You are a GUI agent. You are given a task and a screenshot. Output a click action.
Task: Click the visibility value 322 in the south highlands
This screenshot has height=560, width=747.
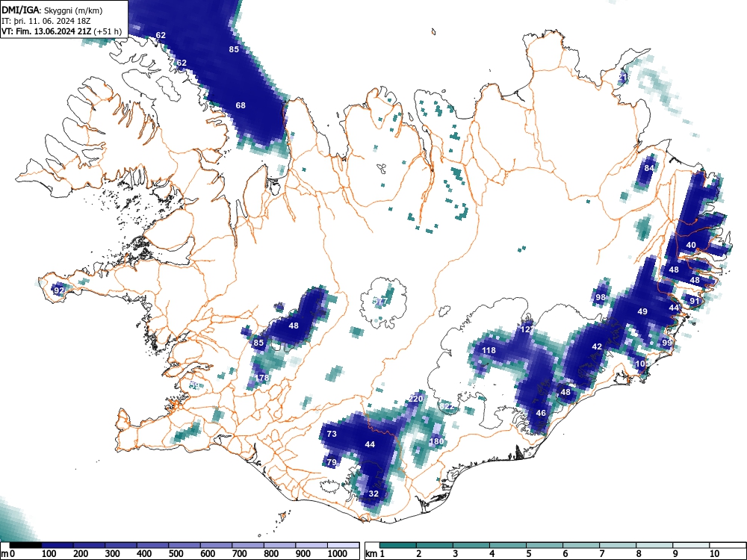click(x=447, y=407)
